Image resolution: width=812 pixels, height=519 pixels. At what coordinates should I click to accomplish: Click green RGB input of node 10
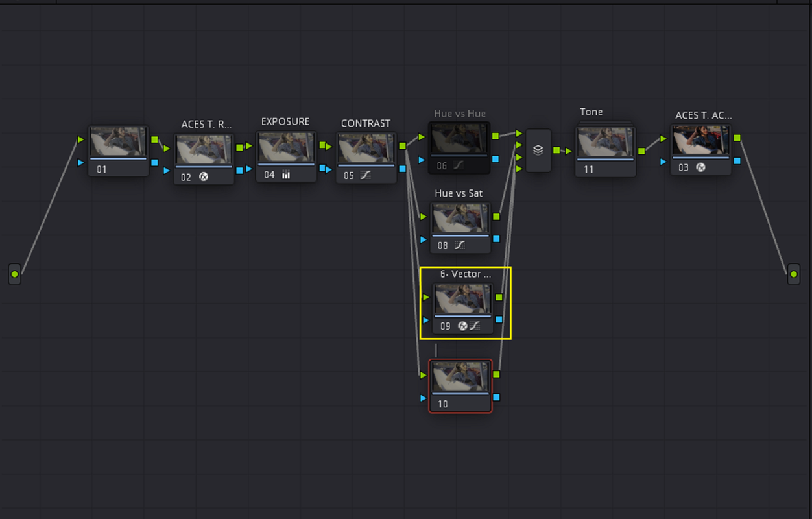point(424,375)
